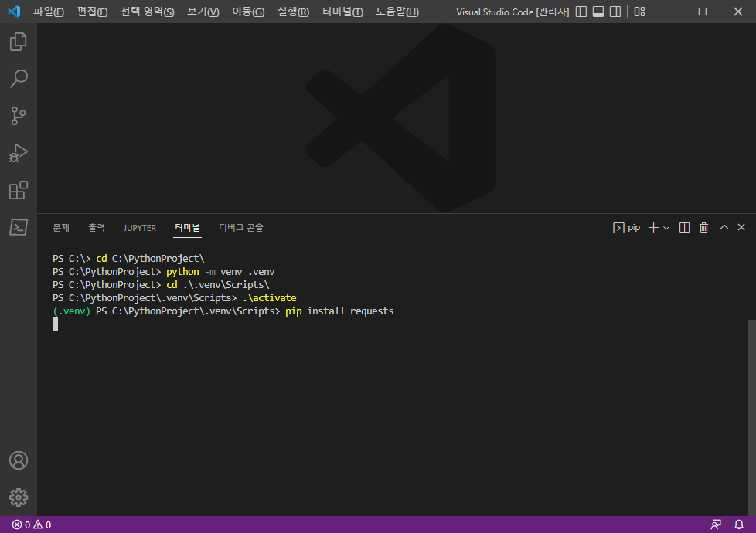Toggle bottom panel layout icon

coord(598,12)
